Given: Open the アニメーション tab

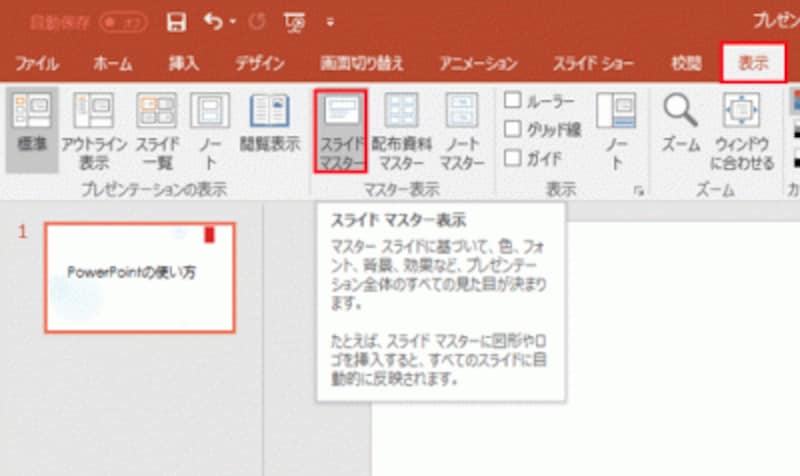Looking at the screenshot, I should (x=479, y=64).
